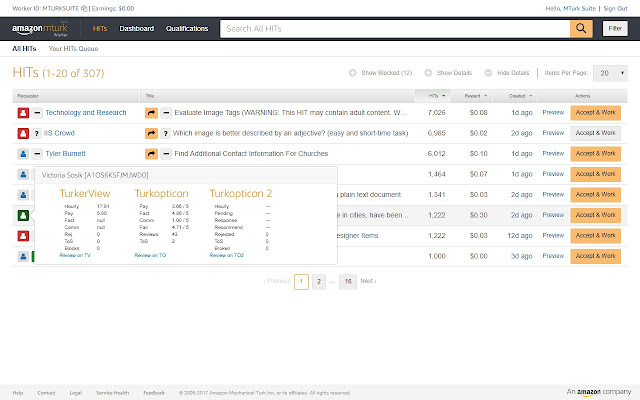Click the orange search magnifier button

click(x=580, y=28)
